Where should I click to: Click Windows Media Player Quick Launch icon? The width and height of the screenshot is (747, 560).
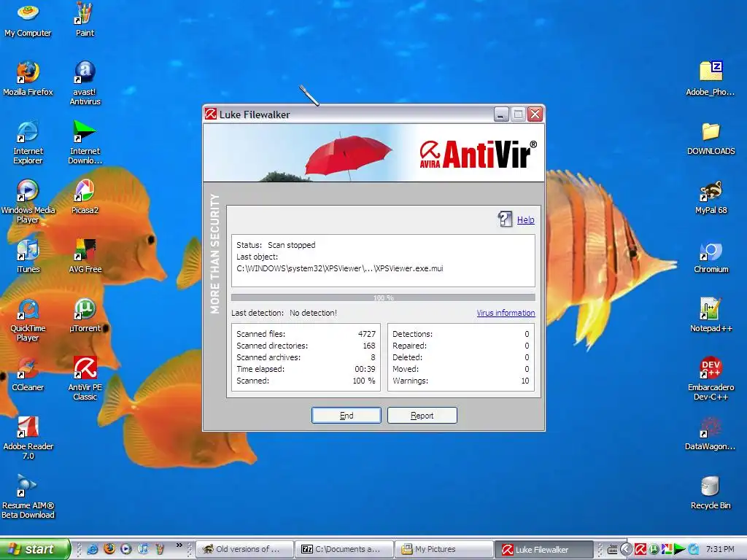point(126,549)
